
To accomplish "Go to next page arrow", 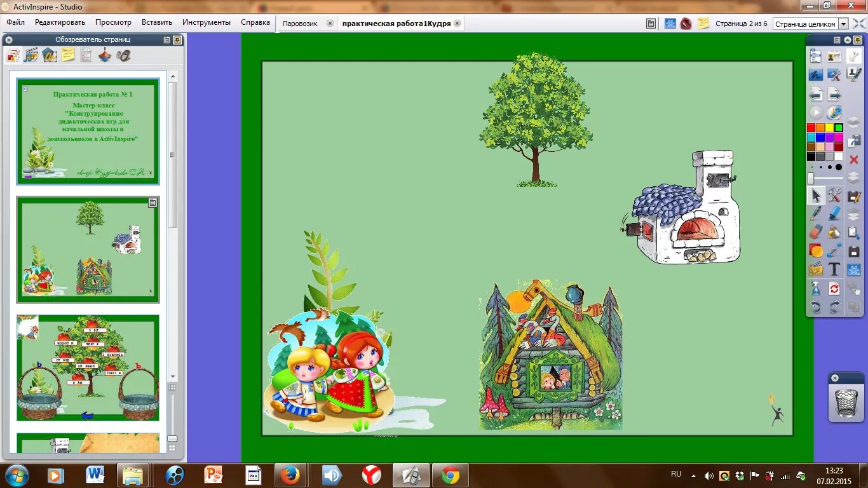I will (834, 94).
